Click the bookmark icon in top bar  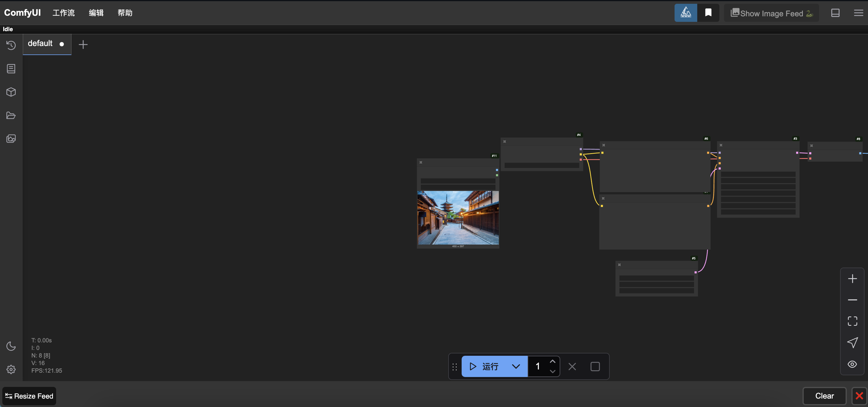point(708,13)
